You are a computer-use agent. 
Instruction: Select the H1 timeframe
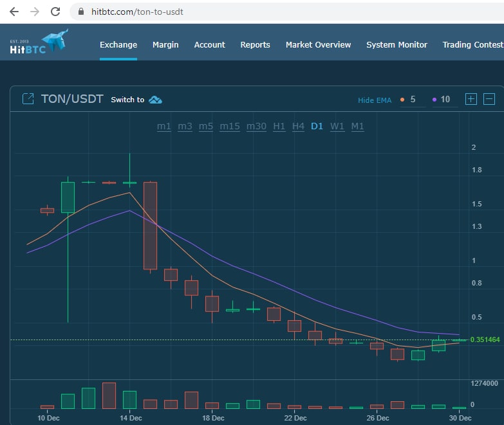tap(279, 126)
